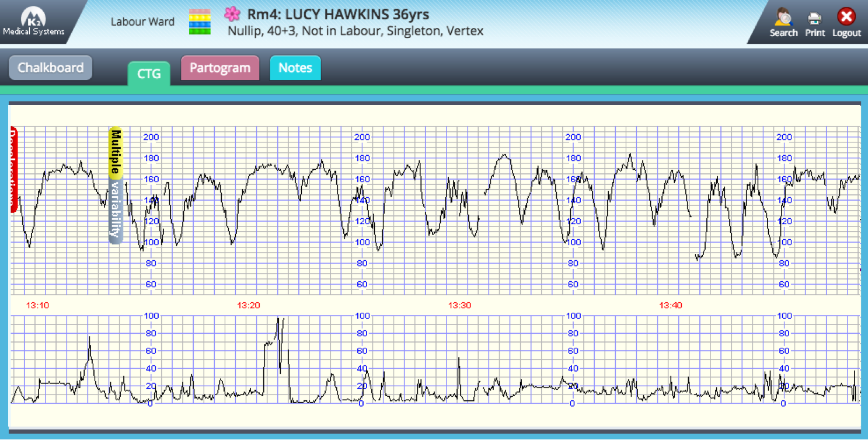This screenshot has width=868, height=440.
Task: Click the 13:30 time label
Action: (x=459, y=305)
